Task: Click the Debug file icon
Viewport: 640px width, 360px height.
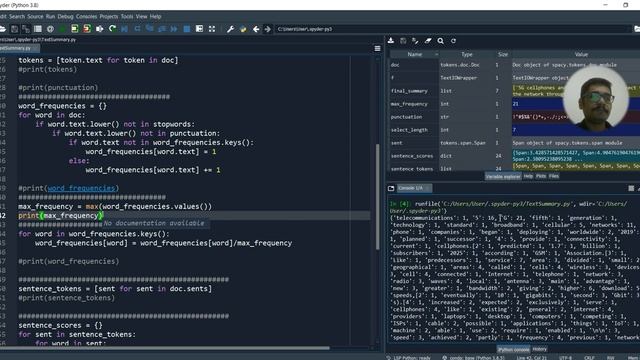Action: [x=124, y=29]
